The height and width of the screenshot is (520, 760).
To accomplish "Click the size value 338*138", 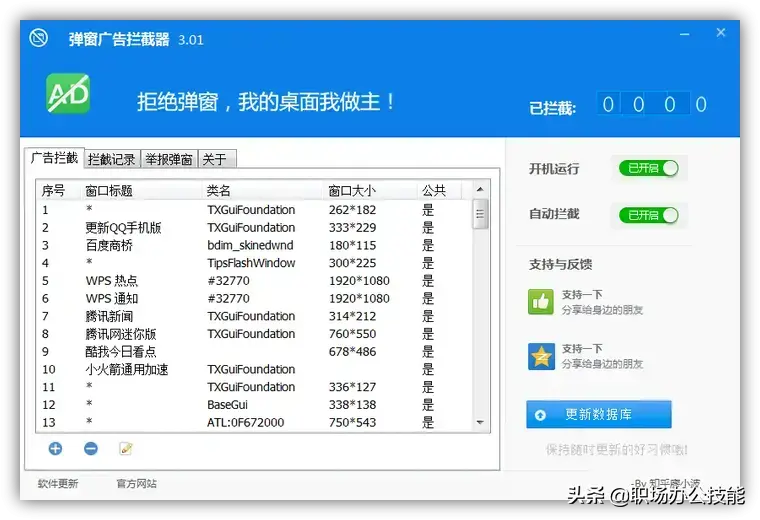I will 352,405.
